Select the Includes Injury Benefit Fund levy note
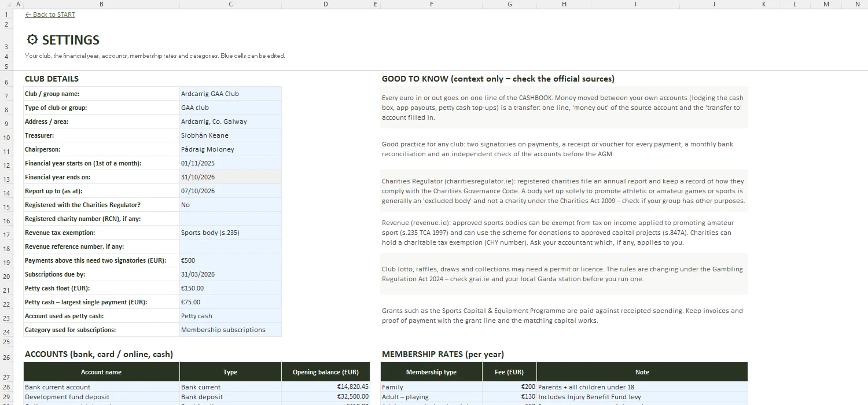This screenshot has height=405, width=868. click(x=642, y=397)
